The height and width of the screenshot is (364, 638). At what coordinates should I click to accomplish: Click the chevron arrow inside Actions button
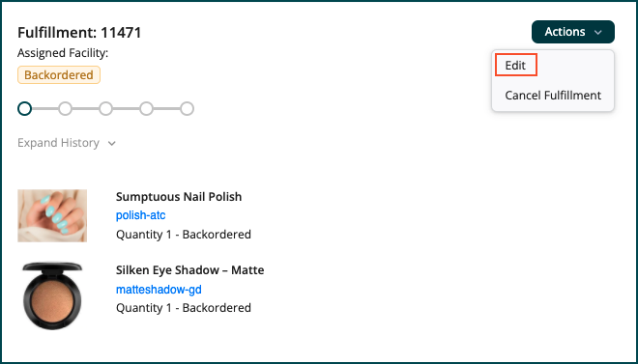tap(597, 33)
